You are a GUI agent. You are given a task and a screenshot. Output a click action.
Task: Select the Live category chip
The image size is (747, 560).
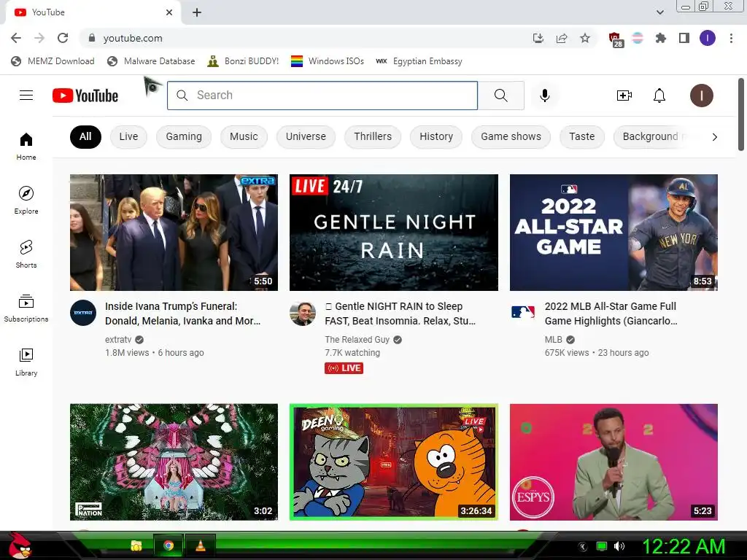pos(128,136)
